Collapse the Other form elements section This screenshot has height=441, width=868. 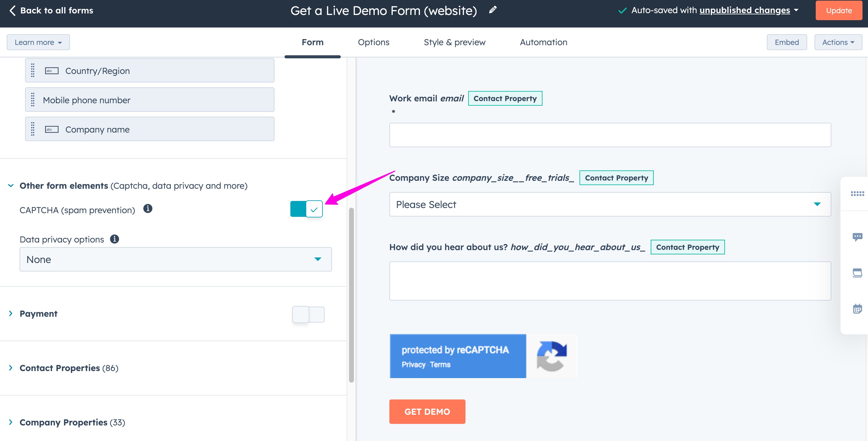coord(11,185)
